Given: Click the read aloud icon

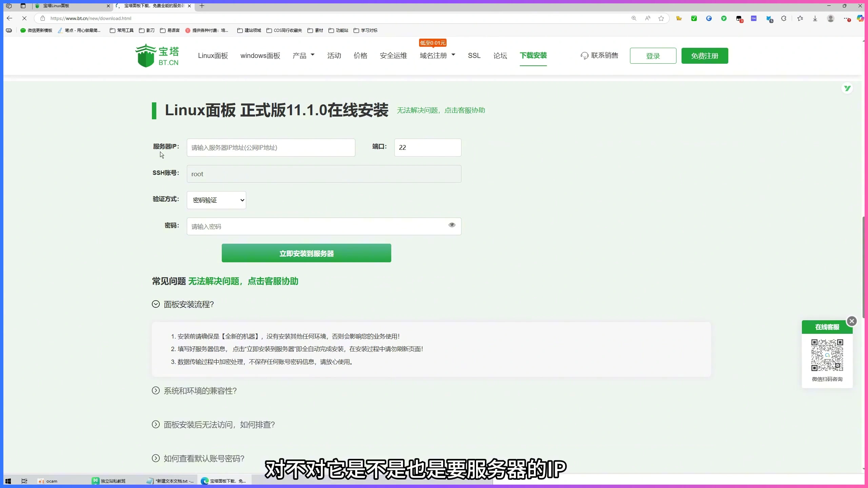Looking at the screenshot, I should point(648,18).
